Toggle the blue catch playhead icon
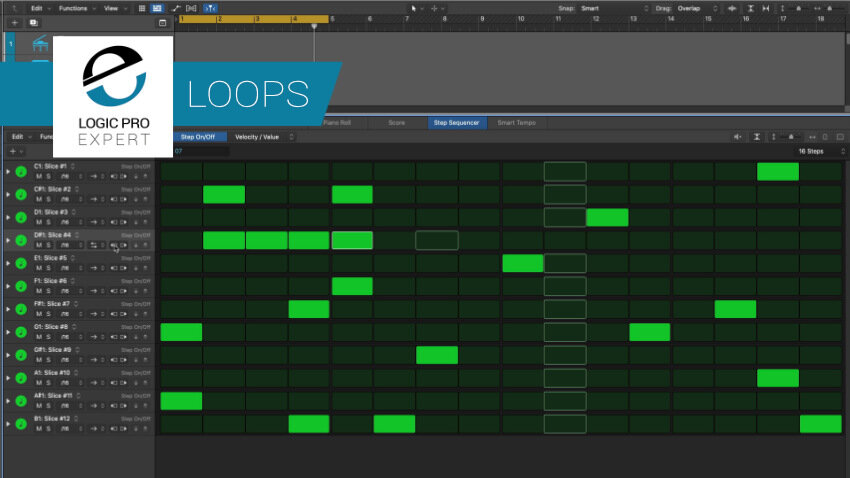Screen dimensions: 850x478 (x=210, y=8)
